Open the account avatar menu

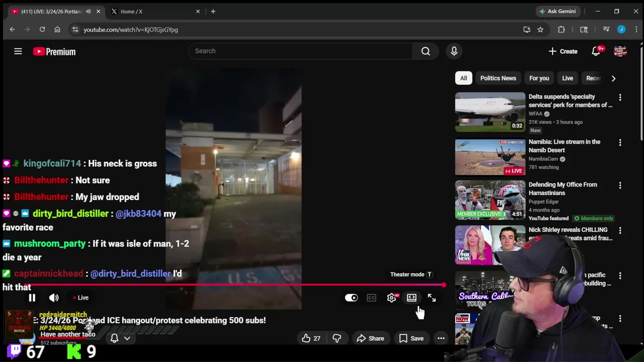pyautogui.click(x=620, y=51)
